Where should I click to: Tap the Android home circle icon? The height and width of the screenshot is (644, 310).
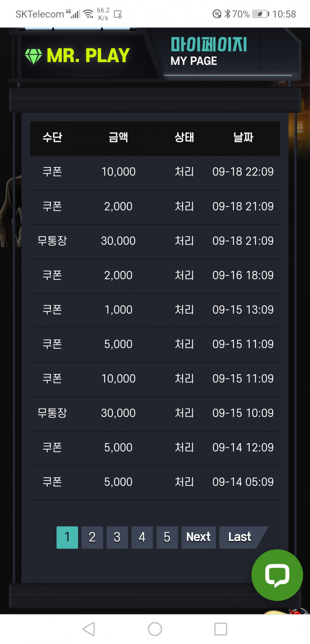pos(155,629)
